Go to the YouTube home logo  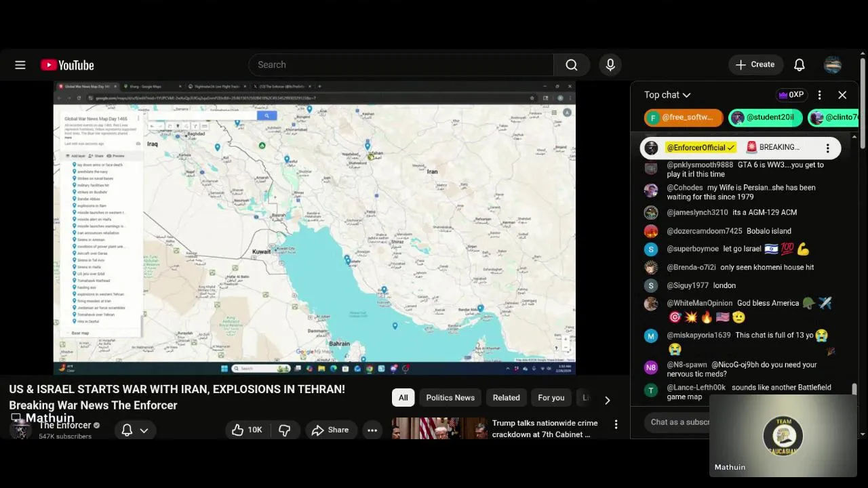point(67,65)
